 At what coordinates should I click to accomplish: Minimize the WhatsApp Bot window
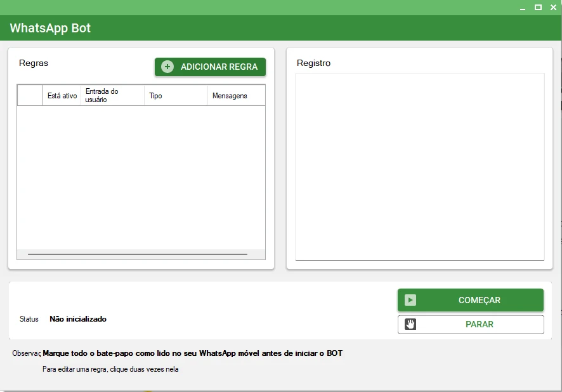pos(523,8)
